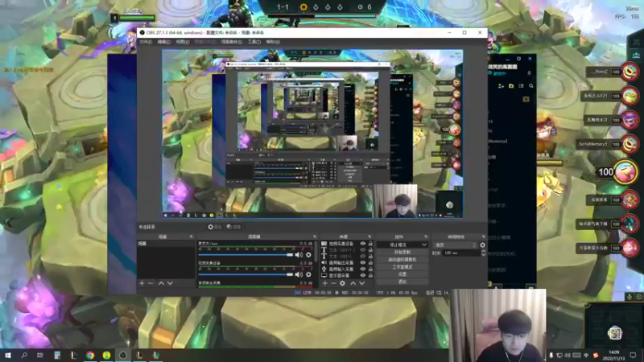Image resolution: width=644 pixels, height=362 pixels.
Task: Select PonxZ player portrait in game
Action: (630, 72)
